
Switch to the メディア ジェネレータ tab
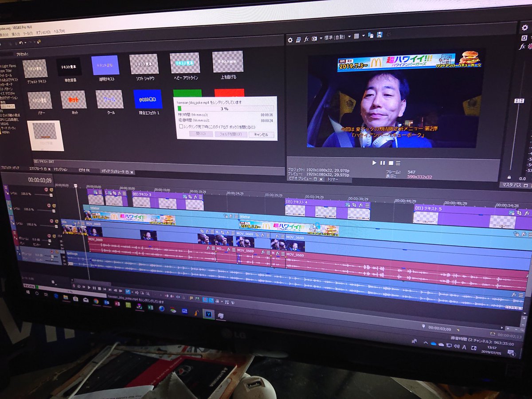point(113,171)
